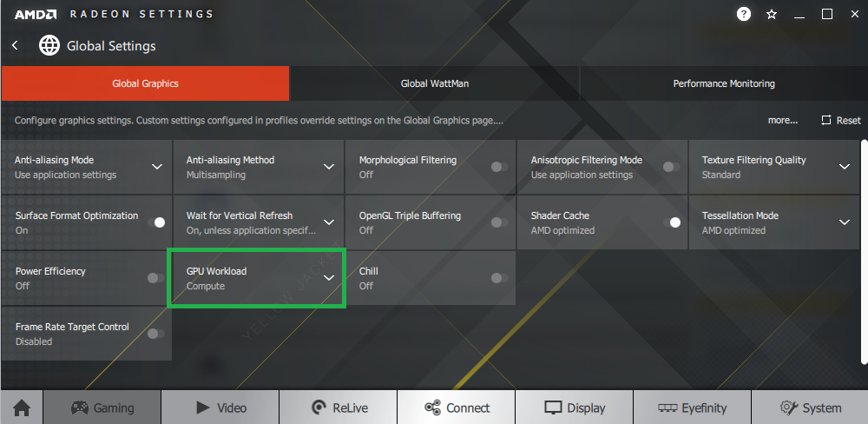868x424 pixels.
Task: Switch to Global WattMan tab
Action: (435, 83)
